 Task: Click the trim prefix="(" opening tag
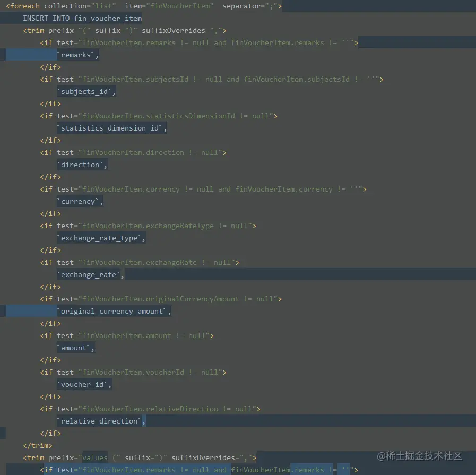click(x=125, y=30)
